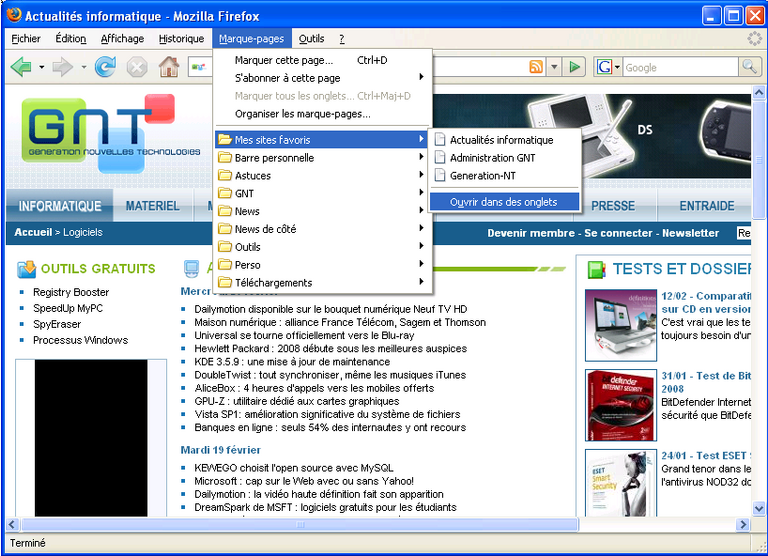Open the Outils bookmark folder
768x556 pixels.
322,247
